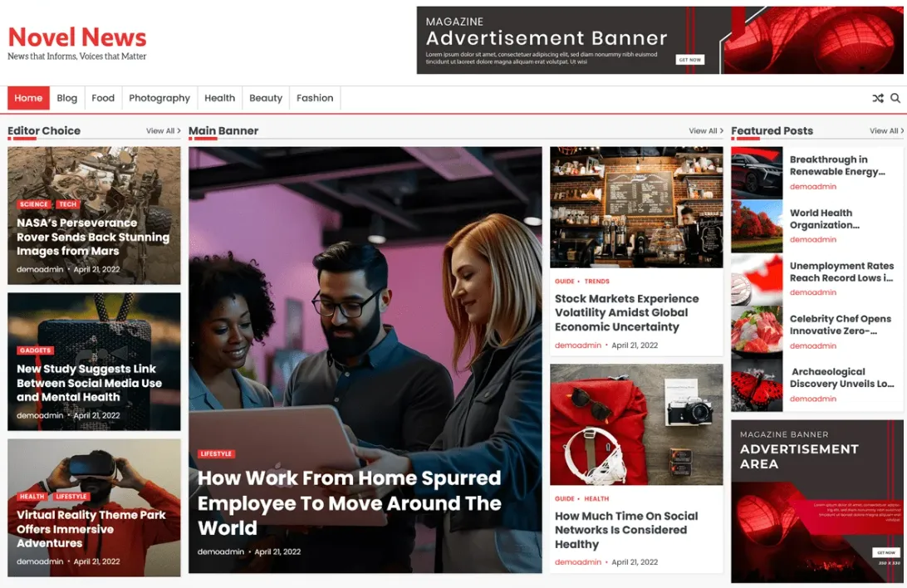Viewport: 907px width, 588px height.
Task: Click the black car featured post thumbnail
Action: click(x=757, y=173)
